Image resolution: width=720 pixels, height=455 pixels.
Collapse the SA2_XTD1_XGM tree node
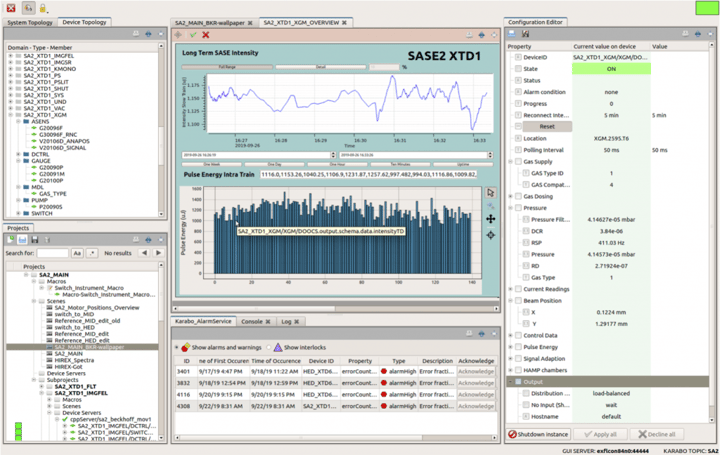tap(11, 115)
